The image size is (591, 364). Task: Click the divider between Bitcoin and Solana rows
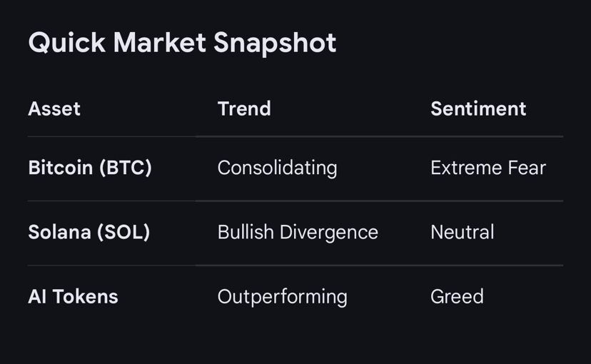pos(295,201)
